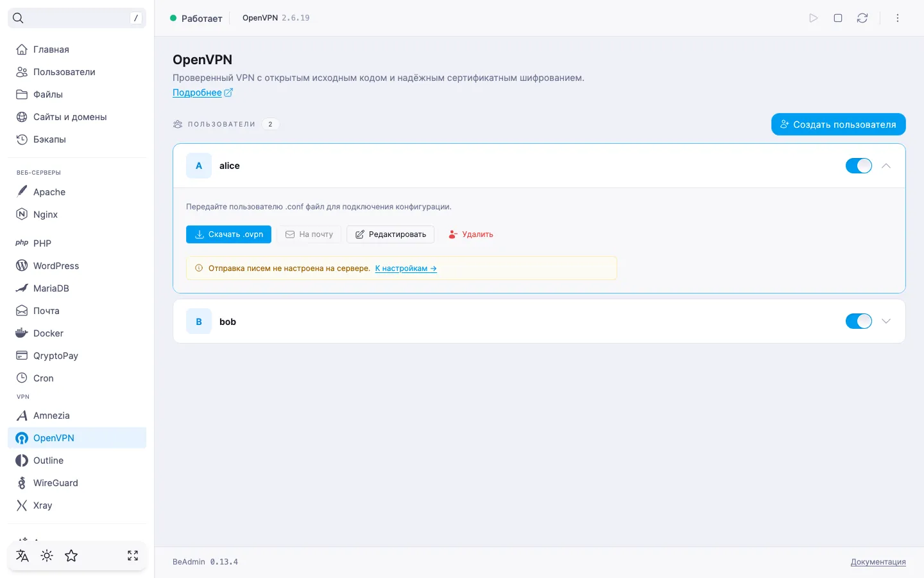Click Создать пользователя button
Viewport: 924px width, 578px height.
[x=838, y=125]
